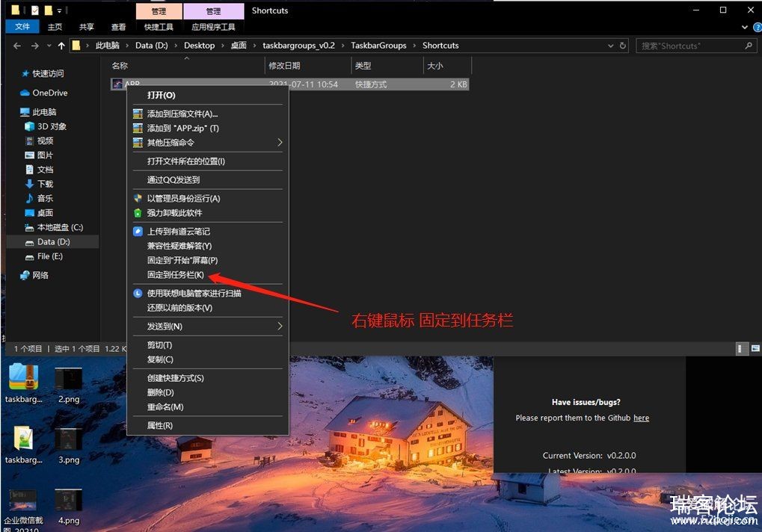Open the 共享 ribbon tab
Viewport: 762px width, 532px height.
pos(87,27)
